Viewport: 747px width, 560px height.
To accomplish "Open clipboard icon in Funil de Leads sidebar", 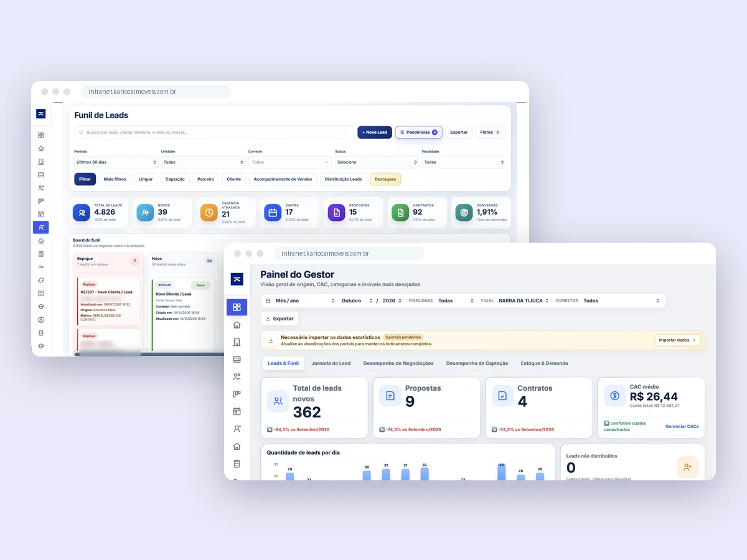I will point(41,254).
